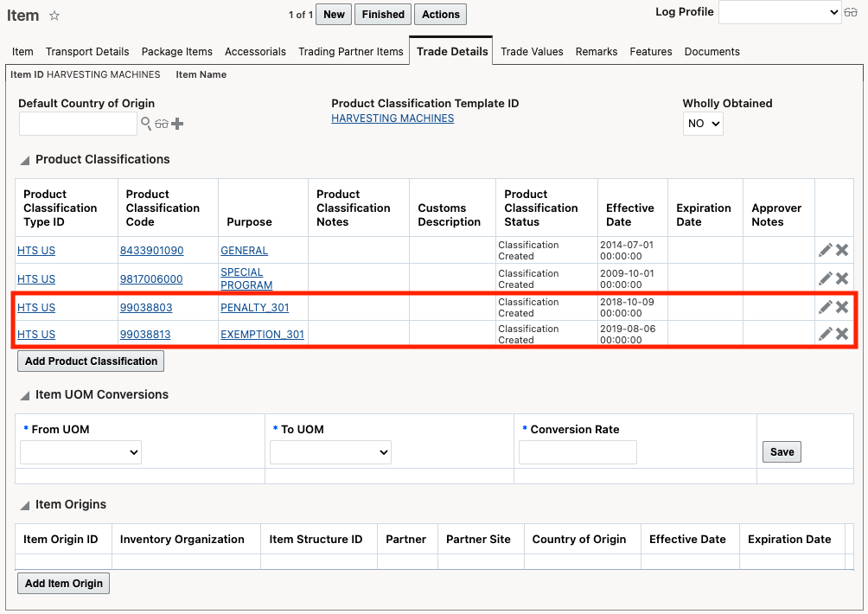Image resolution: width=868 pixels, height=614 pixels.
Task: View Log Profile details glasses icon
Action: [851, 12]
